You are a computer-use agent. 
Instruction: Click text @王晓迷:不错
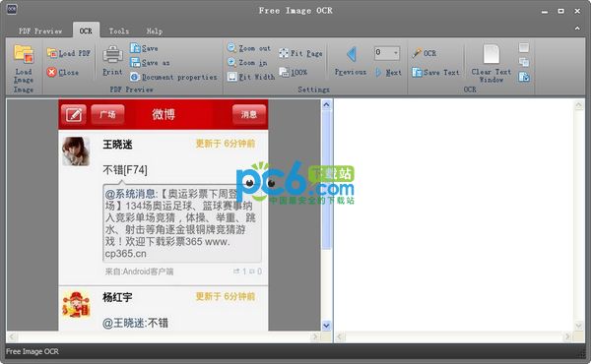[135, 323]
